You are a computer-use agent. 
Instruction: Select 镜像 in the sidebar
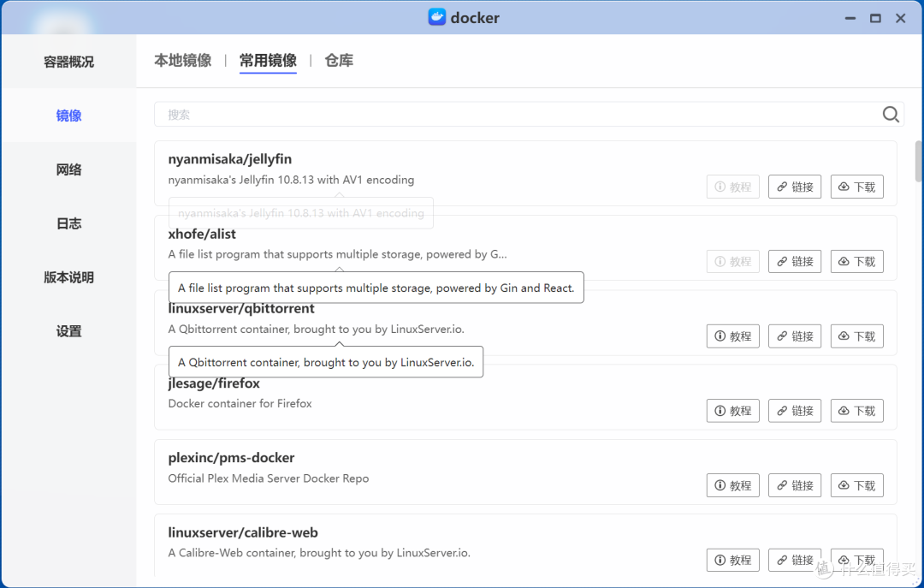69,116
